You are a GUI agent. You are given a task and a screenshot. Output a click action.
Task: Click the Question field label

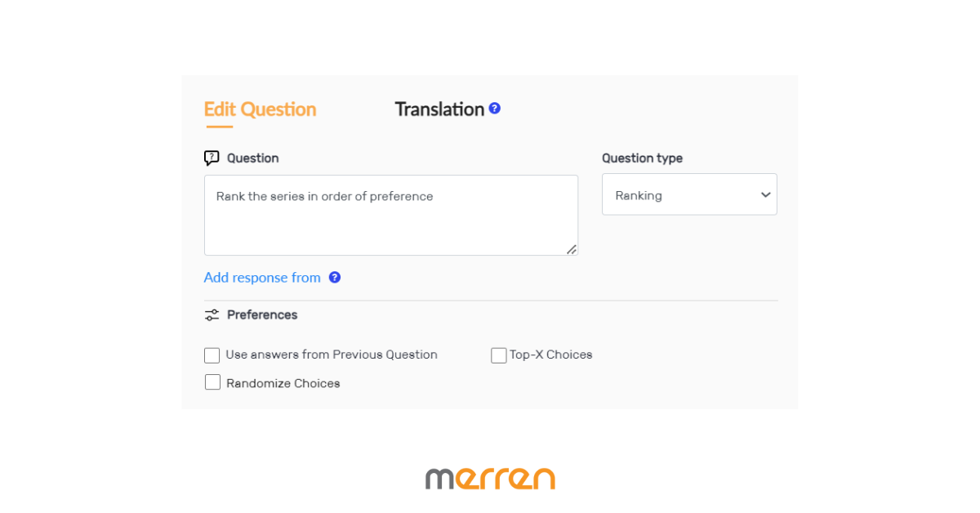(253, 158)
